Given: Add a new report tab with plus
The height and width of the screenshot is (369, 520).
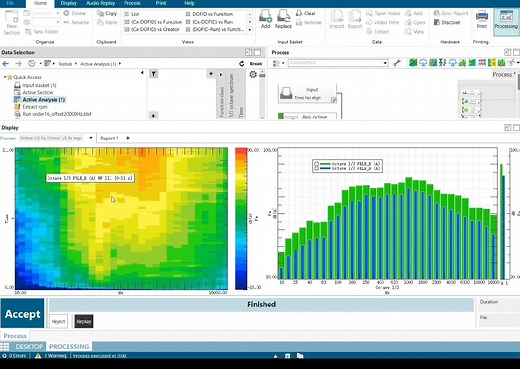Looking at the screenshot, I should [x=128, y=138].
